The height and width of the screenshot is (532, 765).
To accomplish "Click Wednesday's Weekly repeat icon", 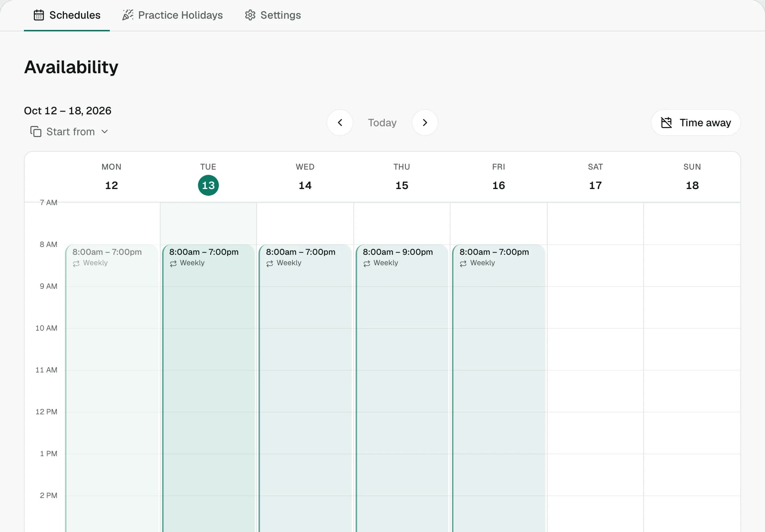I will pos(270,263).
